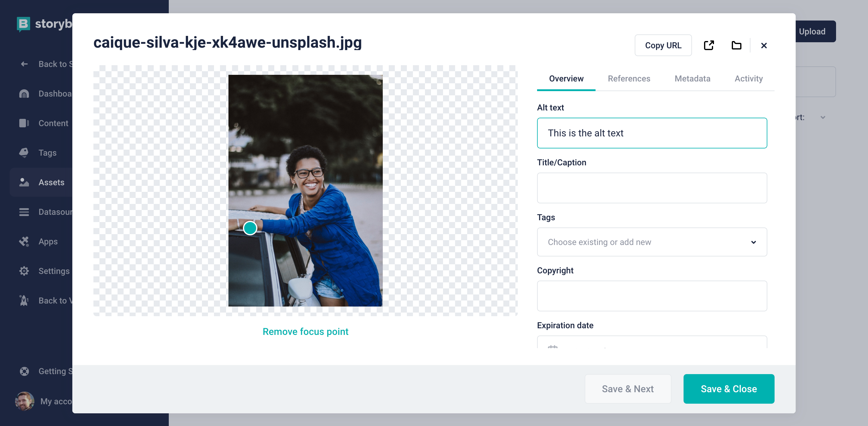Click the Expiration date field
Image resolution: width=868 pixels, height=426 pixels.
[652, 342]
